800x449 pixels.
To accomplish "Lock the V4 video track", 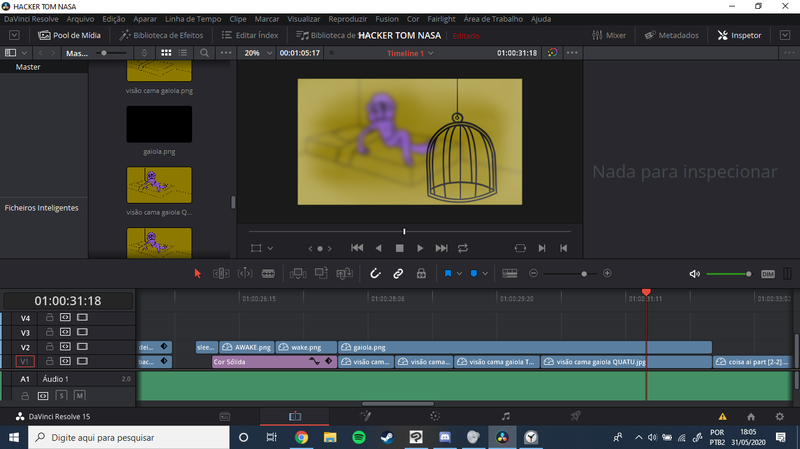I will pyautogui.click(x=49, y=317).
